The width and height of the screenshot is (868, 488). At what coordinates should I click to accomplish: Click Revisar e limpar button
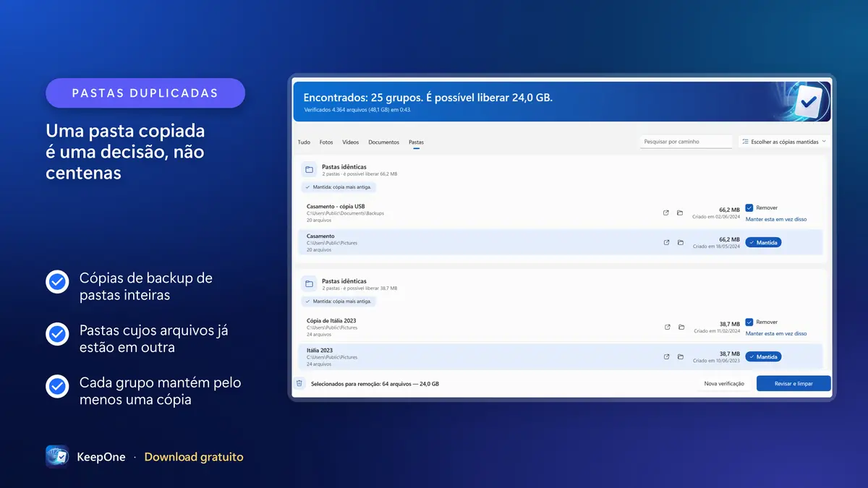coord(793,383)
